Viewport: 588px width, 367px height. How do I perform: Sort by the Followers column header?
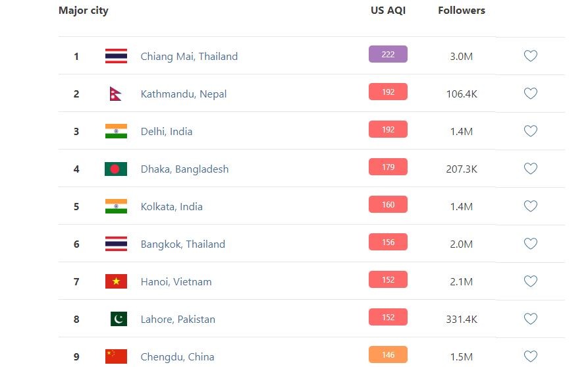(462, 11)
